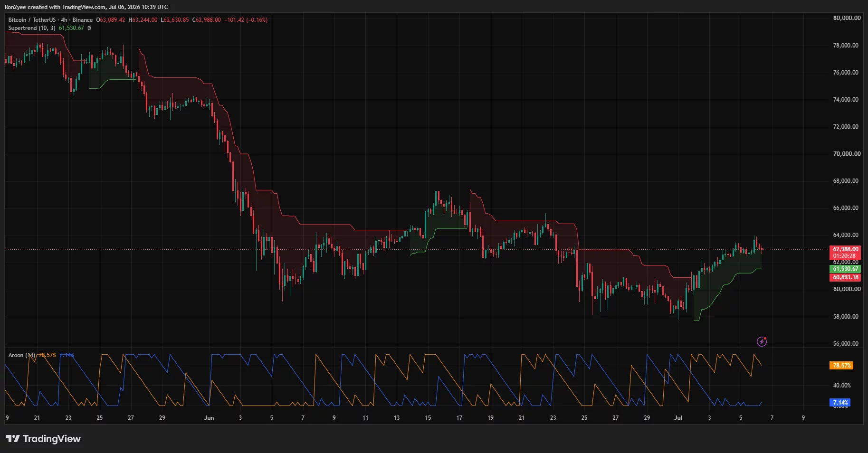868x453 pixels.
Task: Click the 56,000.00 price axis tick
Action: tap(847, 344)
